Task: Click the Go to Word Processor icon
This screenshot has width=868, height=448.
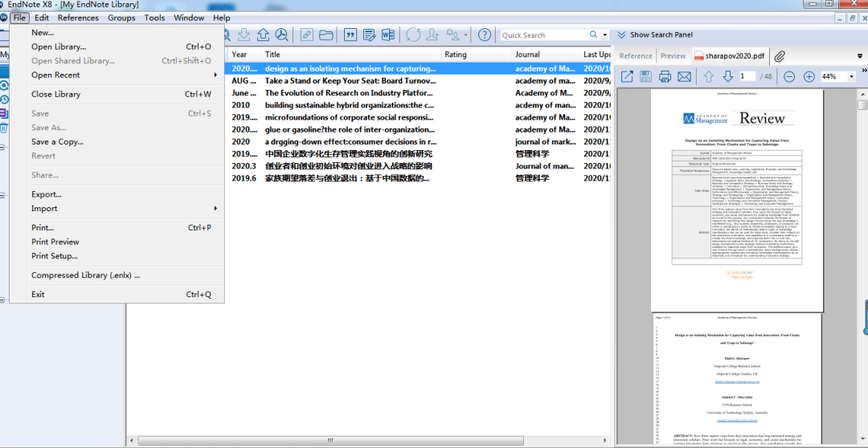Action: (x=387, y=35)
